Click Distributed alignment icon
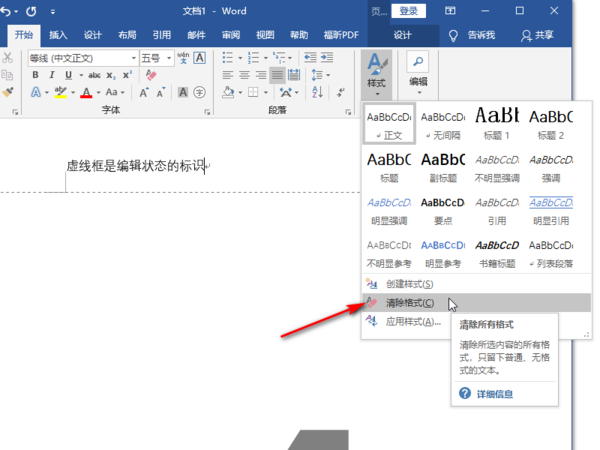Image resolution: width=600 pixels, height=450 pixels. click(294, 75)
